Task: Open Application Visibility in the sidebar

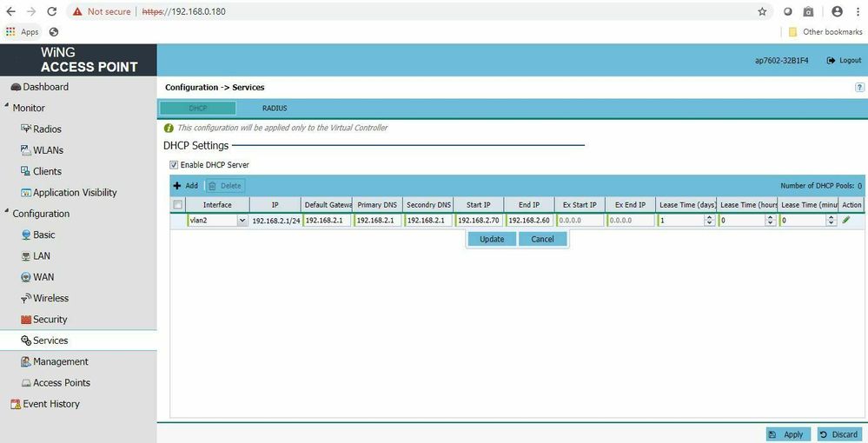Action: click(75, 193)
